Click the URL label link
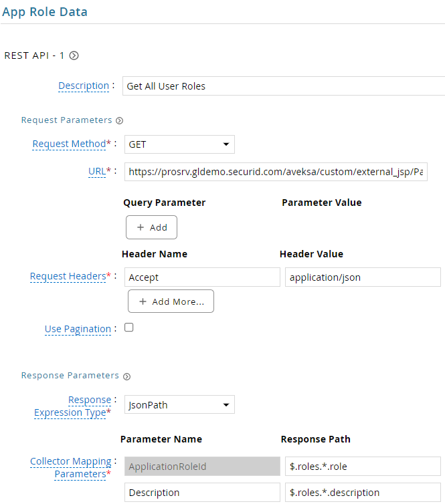Viewport: 445px width, 504px height. 97,171
